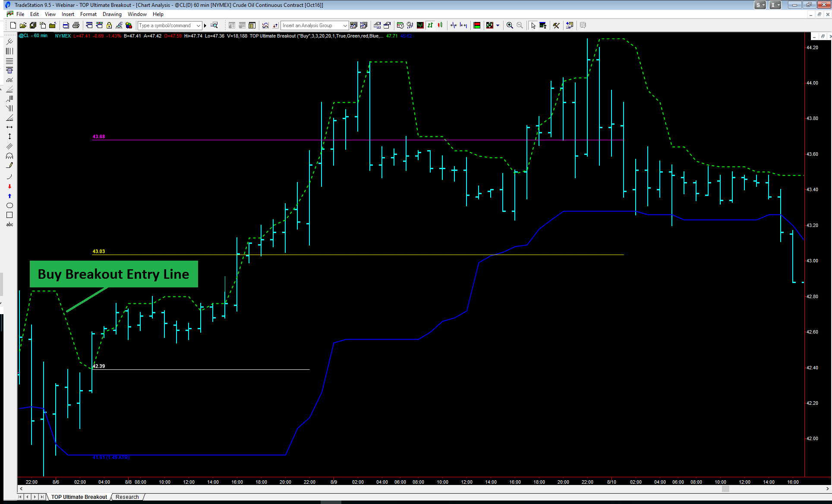The image size is (832, 504).
Task: Switch to the Research tab
Action: [127, 497]
